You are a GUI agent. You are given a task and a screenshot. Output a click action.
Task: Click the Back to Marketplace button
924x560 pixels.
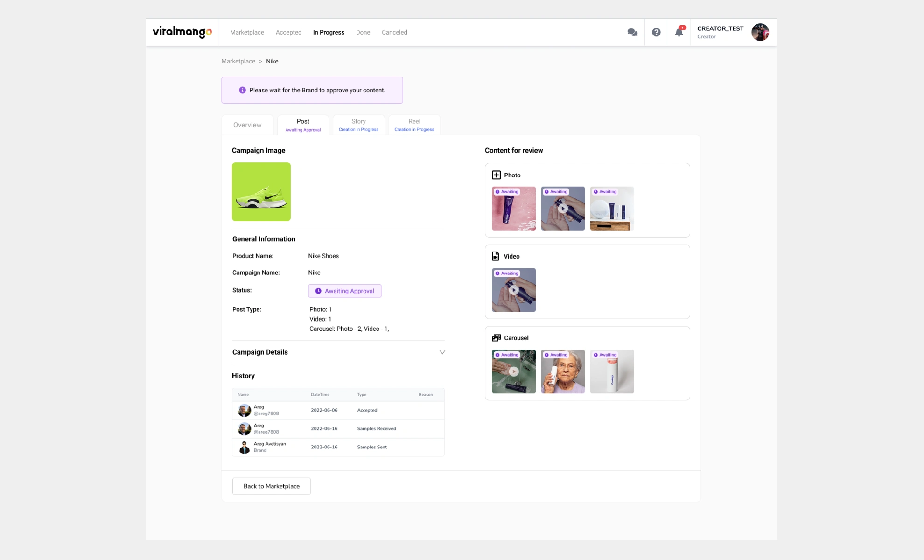tap(271, 486)
